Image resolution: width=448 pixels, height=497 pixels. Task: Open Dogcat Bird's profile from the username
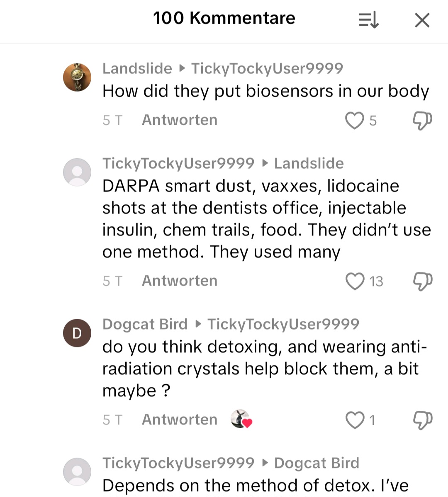coord(145,324)
